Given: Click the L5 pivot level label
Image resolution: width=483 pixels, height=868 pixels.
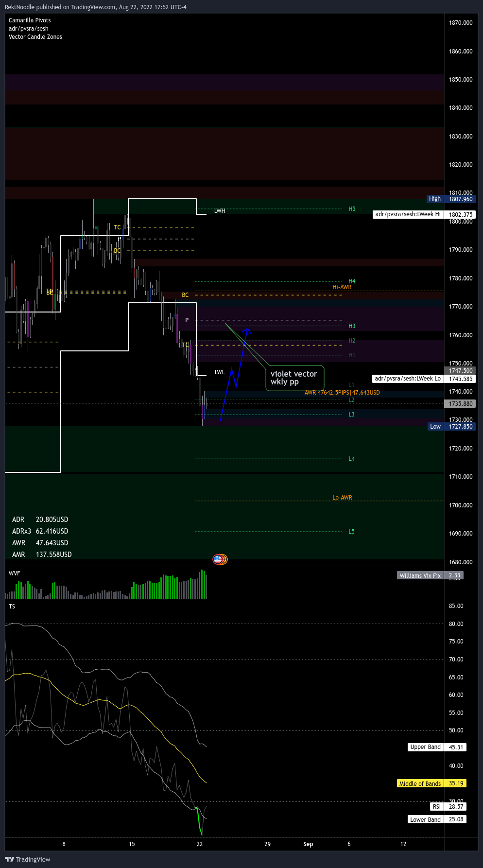Looking at the screenshot, I should (x=351, y=532).
